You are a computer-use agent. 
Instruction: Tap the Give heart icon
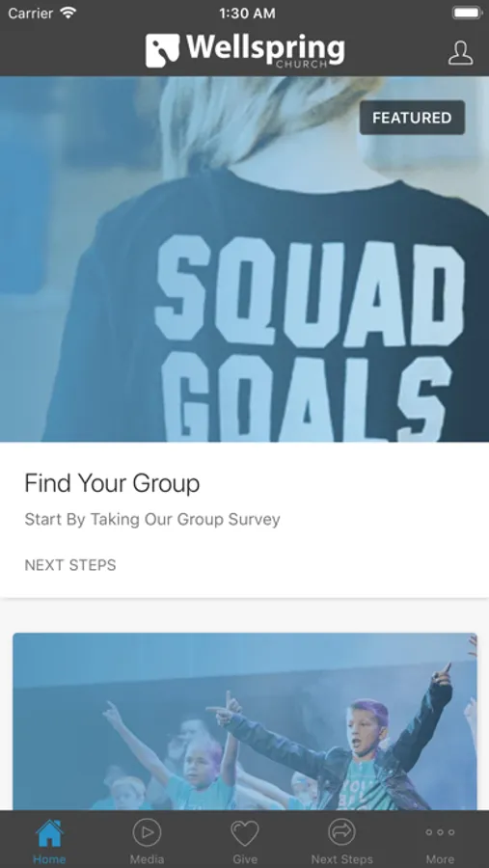[x=245, y=832]
